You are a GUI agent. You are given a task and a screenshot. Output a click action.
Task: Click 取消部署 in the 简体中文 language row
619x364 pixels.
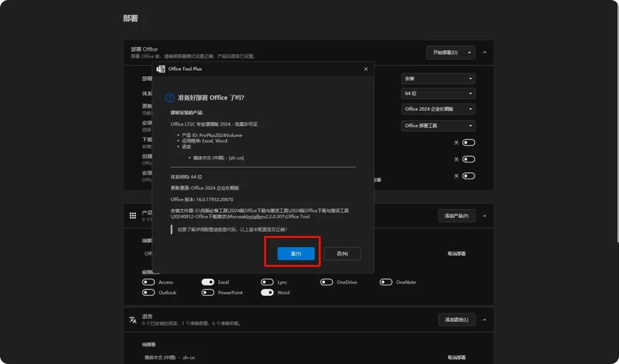(456, 358)
